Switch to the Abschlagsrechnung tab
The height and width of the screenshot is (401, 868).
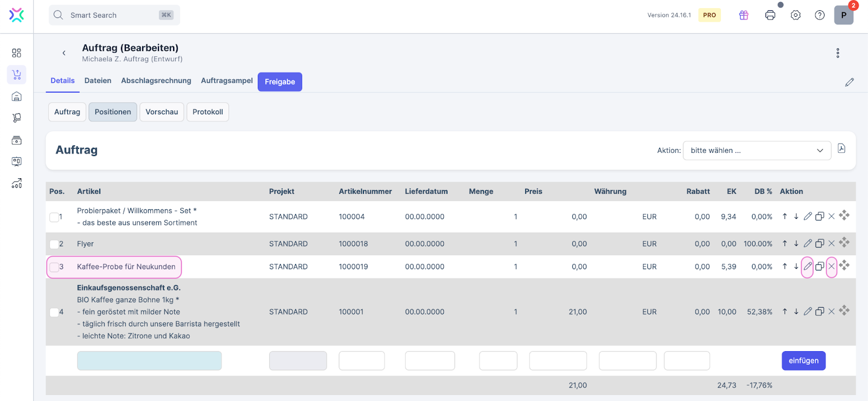[156, 81]
